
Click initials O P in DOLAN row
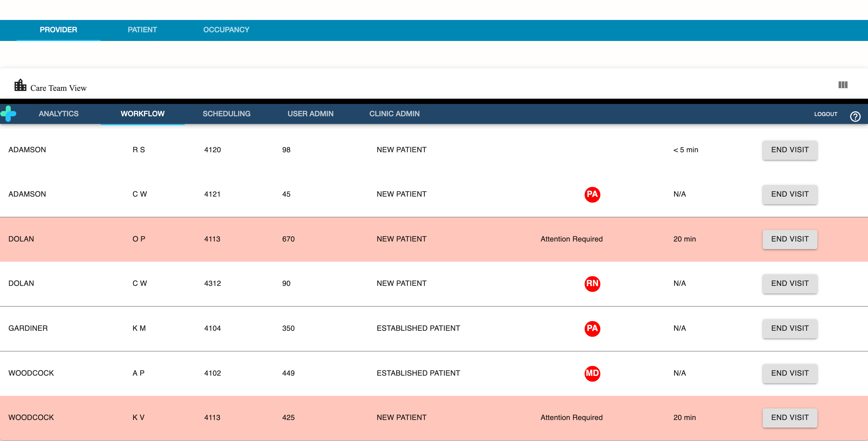click(139, 239)
